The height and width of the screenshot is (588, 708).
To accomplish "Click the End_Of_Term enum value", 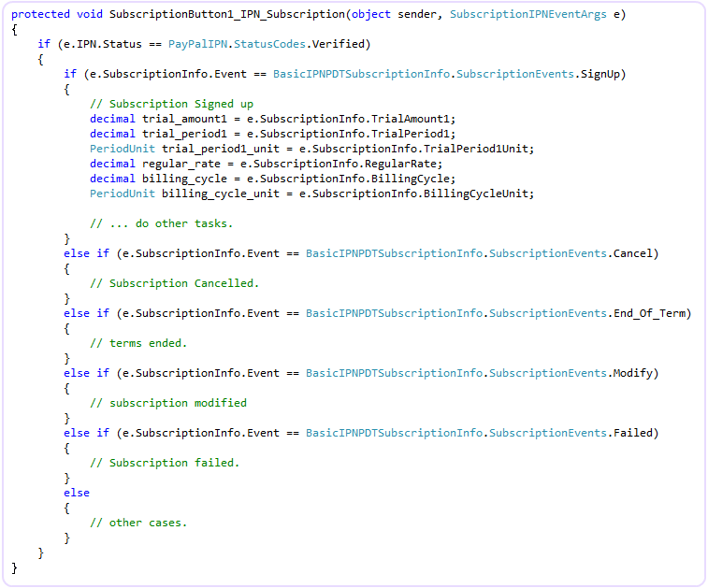I will click(x=649, y=313).
